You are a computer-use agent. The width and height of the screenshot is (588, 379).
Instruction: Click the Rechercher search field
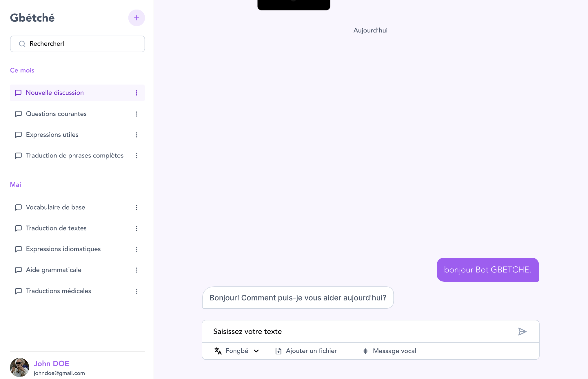pyautogui.click(x=77, y=44)
